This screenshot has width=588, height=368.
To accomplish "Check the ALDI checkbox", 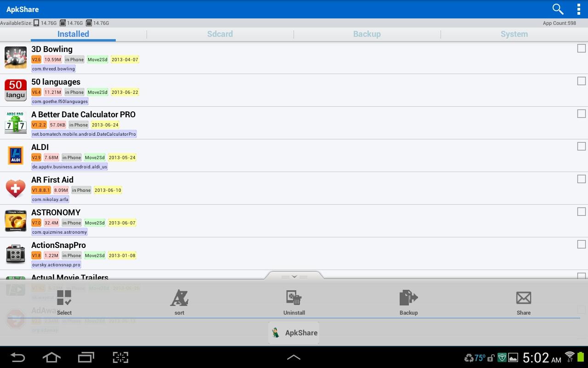I will coord(581,146).
